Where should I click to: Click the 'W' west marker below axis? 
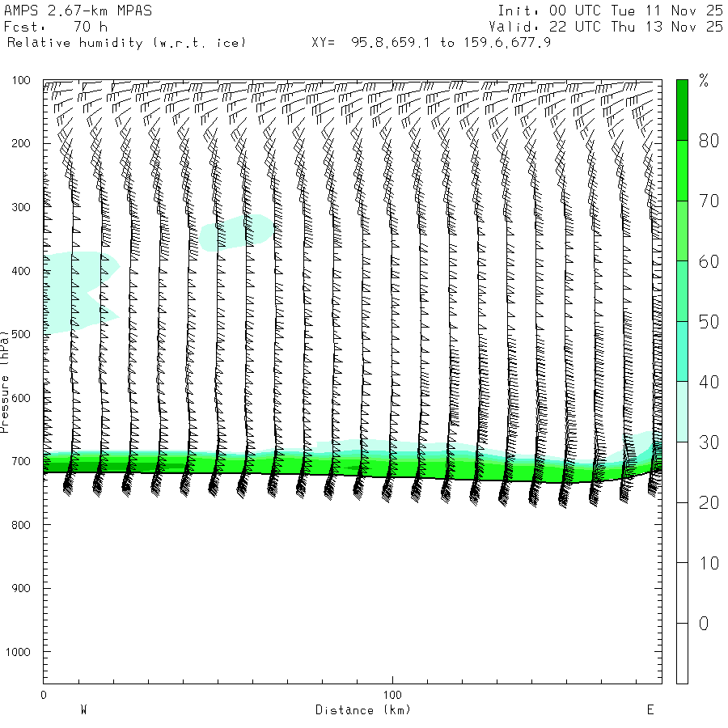[x=83, y=709]
